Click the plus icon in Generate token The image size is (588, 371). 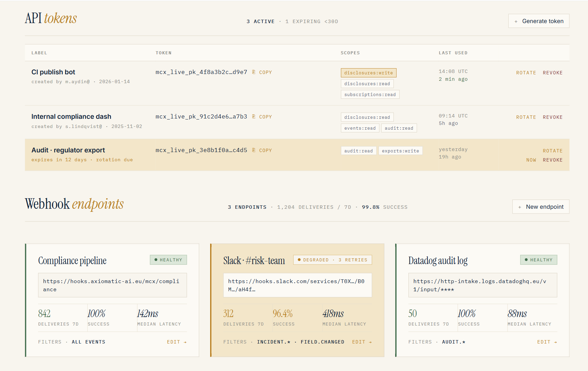coord(516,21)
